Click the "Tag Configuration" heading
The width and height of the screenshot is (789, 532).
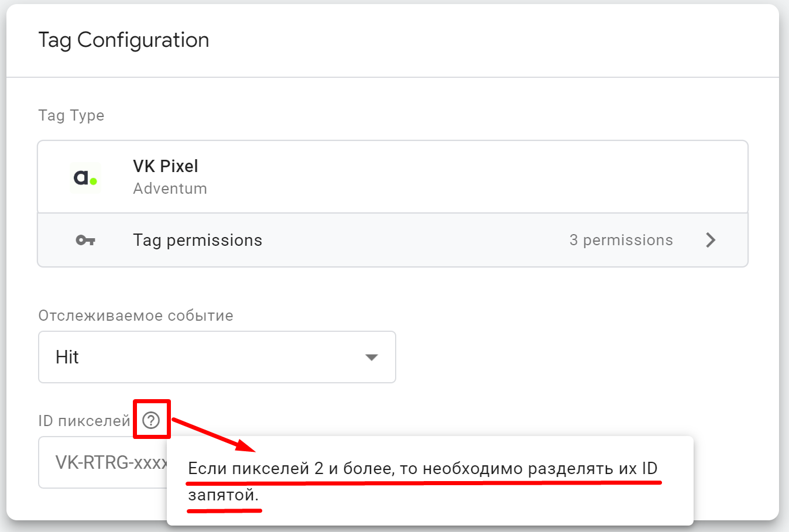pyautogui.click(x=124, y=40)
